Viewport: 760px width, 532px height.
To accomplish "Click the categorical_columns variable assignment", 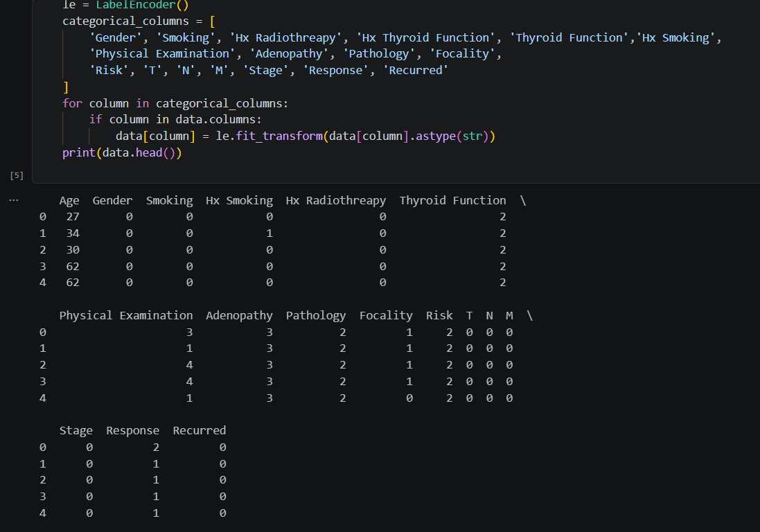I will pyautogui.click(x=125, y=21).
